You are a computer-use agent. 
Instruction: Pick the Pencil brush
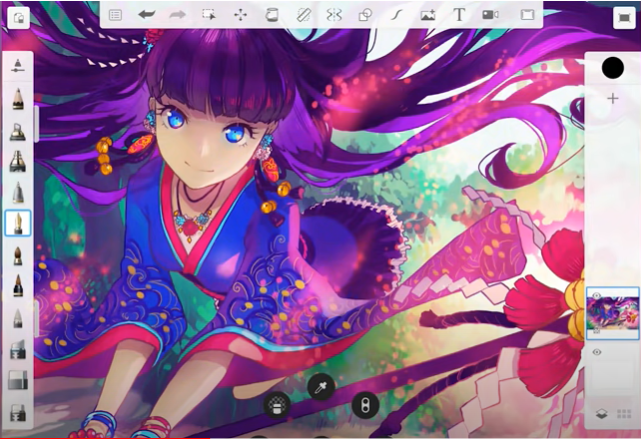[x=18, y=99]
